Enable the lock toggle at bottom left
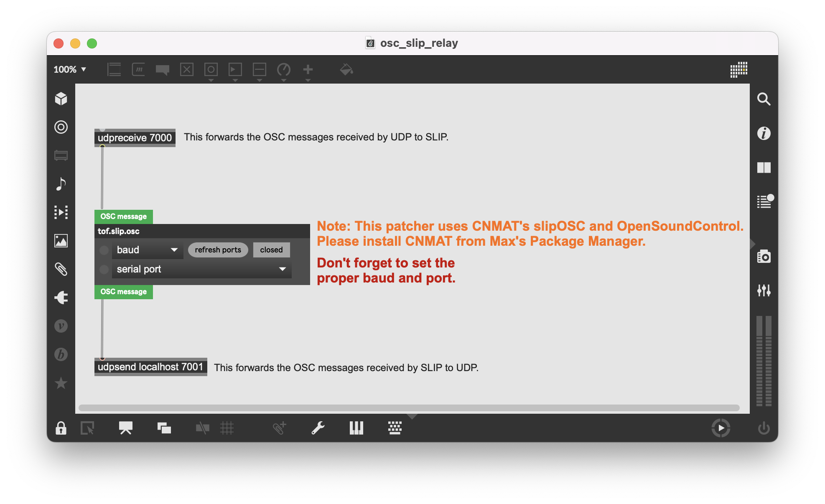The width and height of the screenshot is (825, 504). [61, 428]
